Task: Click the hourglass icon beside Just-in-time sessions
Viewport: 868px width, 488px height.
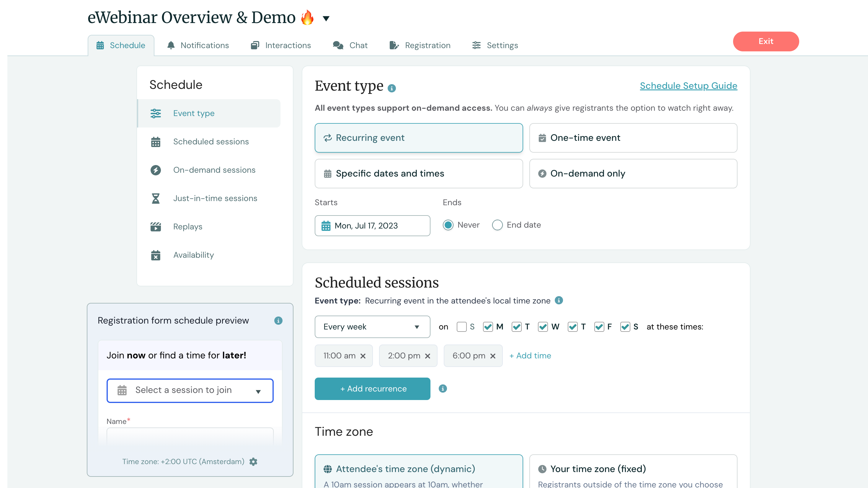Action: pyautogui.click(x=156, y=198)
